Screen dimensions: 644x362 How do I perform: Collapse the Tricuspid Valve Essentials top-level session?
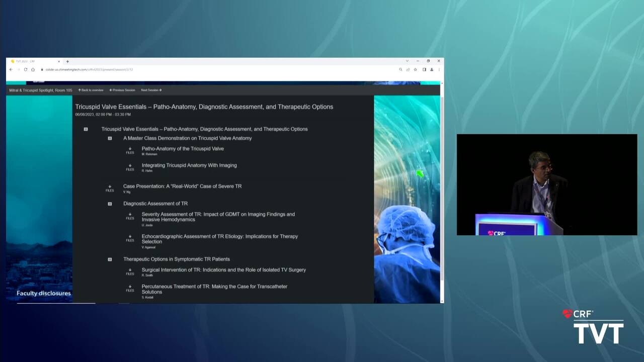click(86, 129)
